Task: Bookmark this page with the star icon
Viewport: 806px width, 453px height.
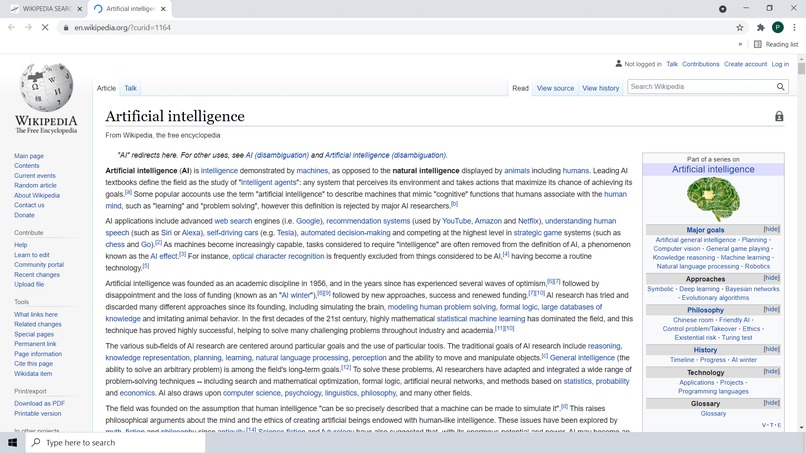Action: click(x=740, y=28)
